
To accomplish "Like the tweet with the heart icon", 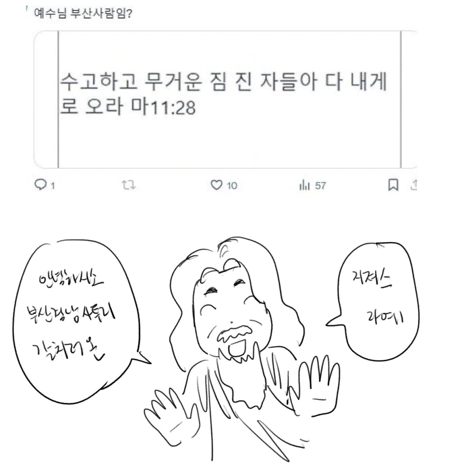I will pos(216,185).
